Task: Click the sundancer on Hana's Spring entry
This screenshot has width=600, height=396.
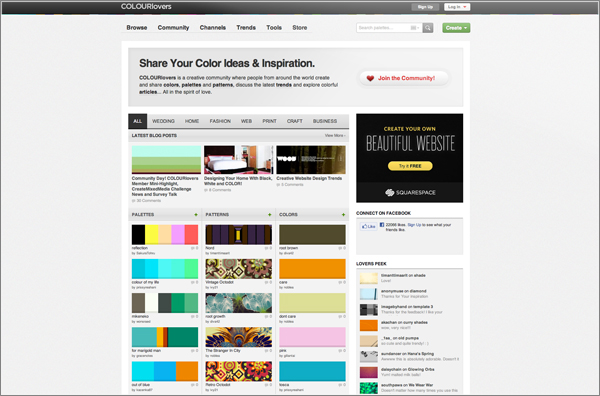Action: point(410,357)
